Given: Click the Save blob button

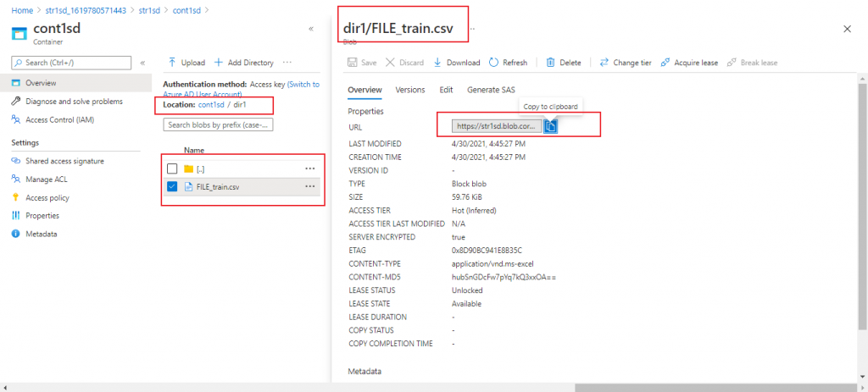Looking at the screenshot, I should point(362,63).
